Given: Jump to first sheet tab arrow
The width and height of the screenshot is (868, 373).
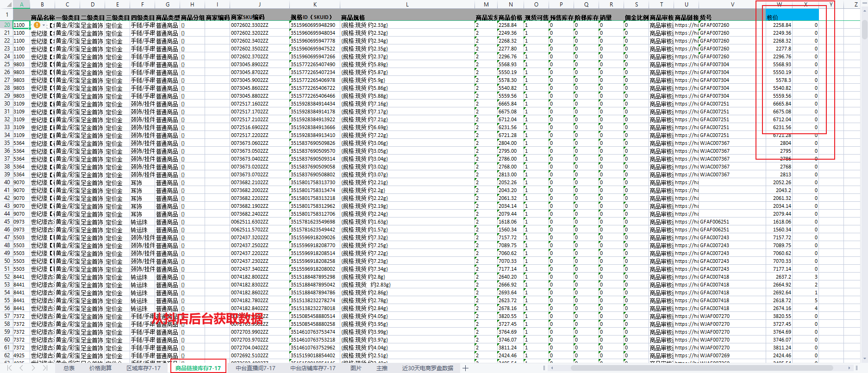Looking at the screenshot, I should (x=9, y=368).
